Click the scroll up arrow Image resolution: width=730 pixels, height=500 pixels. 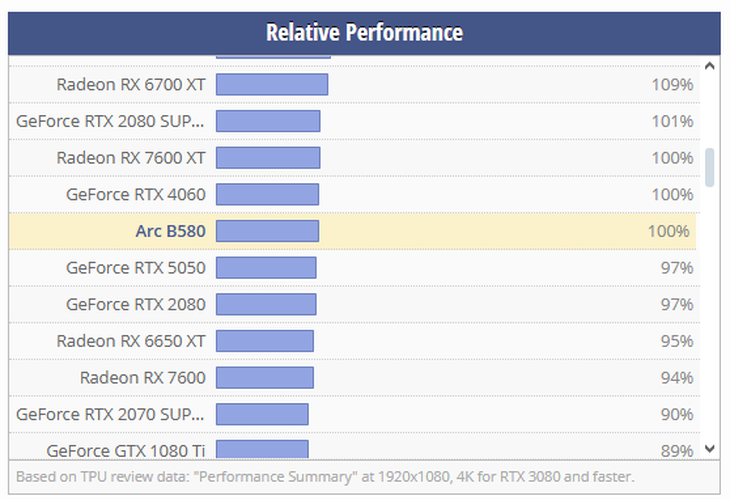[710, 66]
